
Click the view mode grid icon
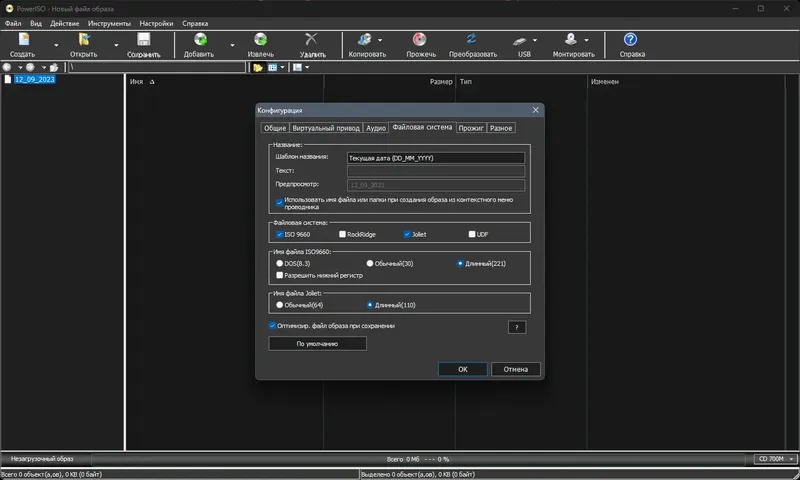click(x=273, y=67)
